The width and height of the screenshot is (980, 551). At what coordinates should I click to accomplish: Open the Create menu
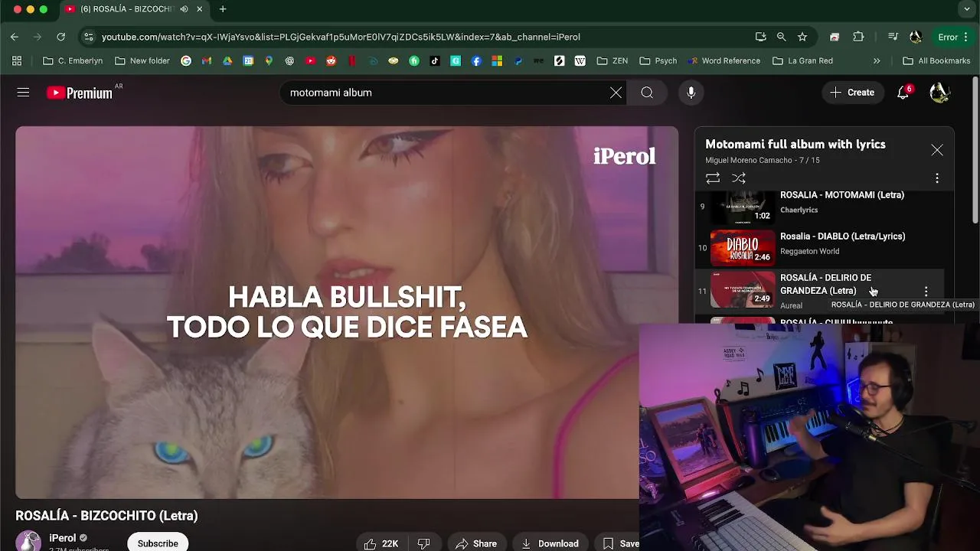(852, 93)
